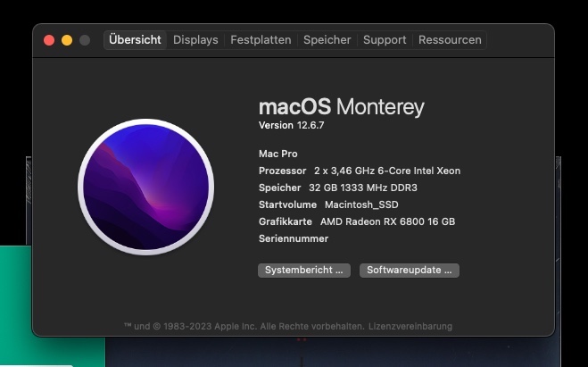Image resolution: width=588 pixels, height=367 pixels.
Task: Click memory value 32 GB 1333 MHz DDR3
Action: point(362,188)
